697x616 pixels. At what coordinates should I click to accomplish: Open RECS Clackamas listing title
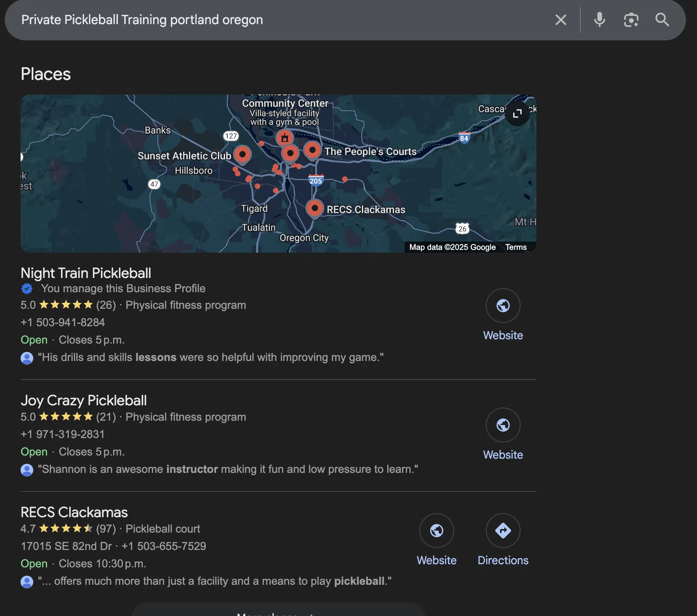(x=74, y=512)
